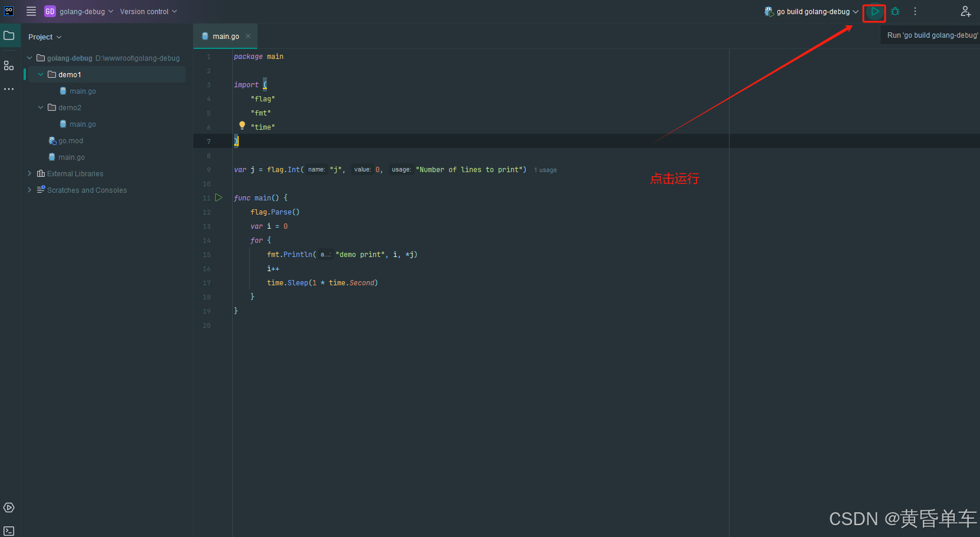This screenshot has width=980, height=537.
Task: Close the main.go editor tab
Action: point(248,36)
